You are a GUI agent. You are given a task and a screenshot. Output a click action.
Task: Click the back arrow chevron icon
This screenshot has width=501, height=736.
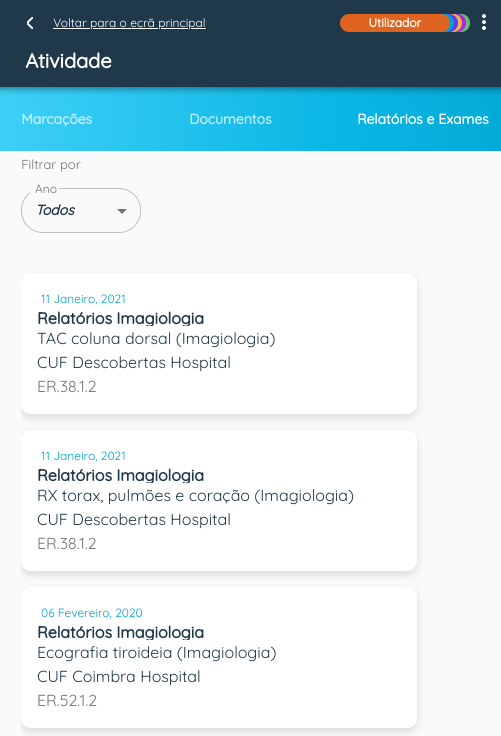30,23
